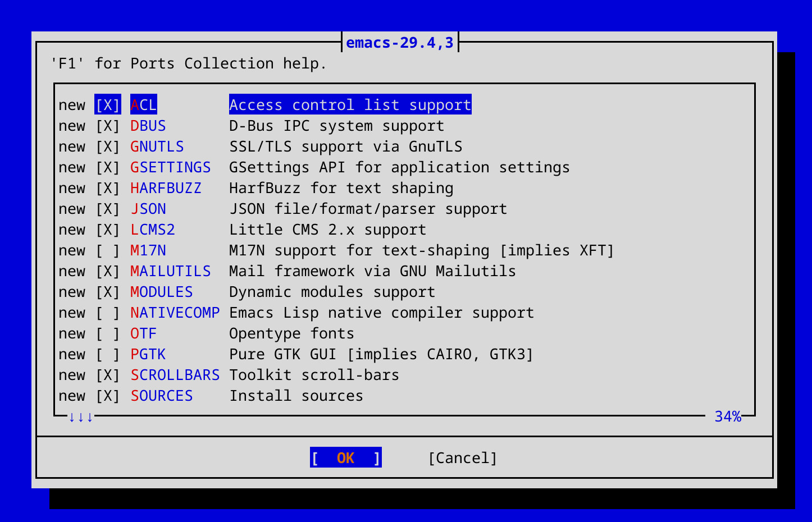Toggle the HARFBUZZ checkbox
This screenshot has width=812, height=522.
[x=108, y=188]
